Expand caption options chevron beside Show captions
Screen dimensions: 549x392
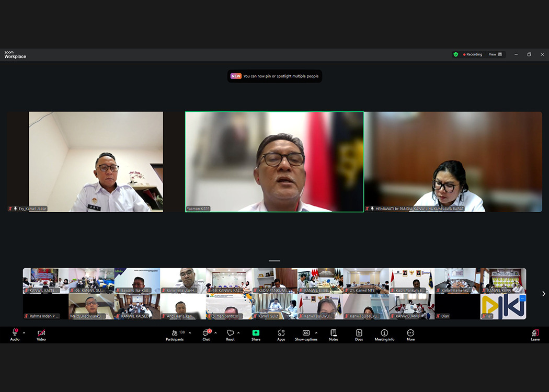pyautogui.click(x=316, y=333)
